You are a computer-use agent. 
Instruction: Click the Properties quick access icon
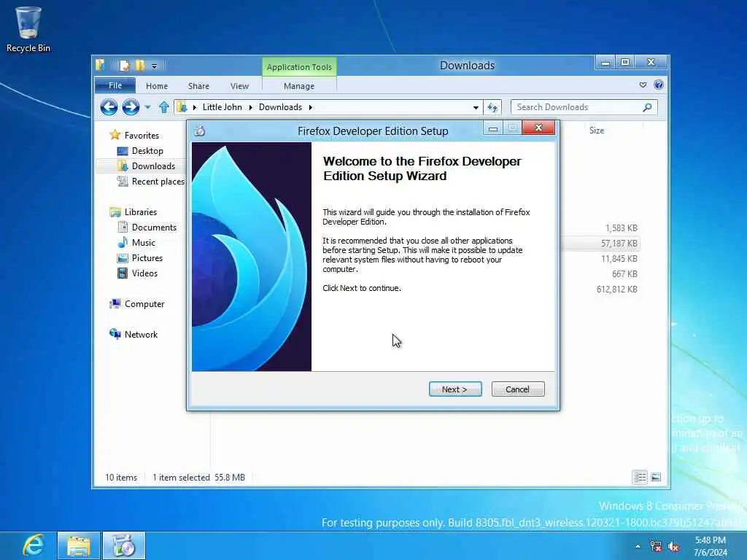[124, 66]
